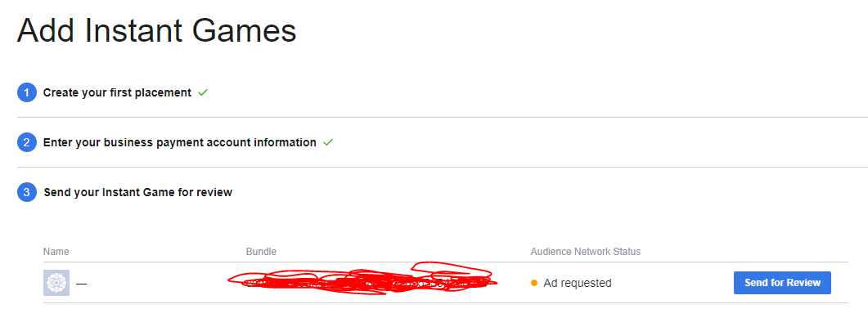Click the Ad requested status text
The image size is (868, 318).
pyautogui.click(x=578, y=283)
